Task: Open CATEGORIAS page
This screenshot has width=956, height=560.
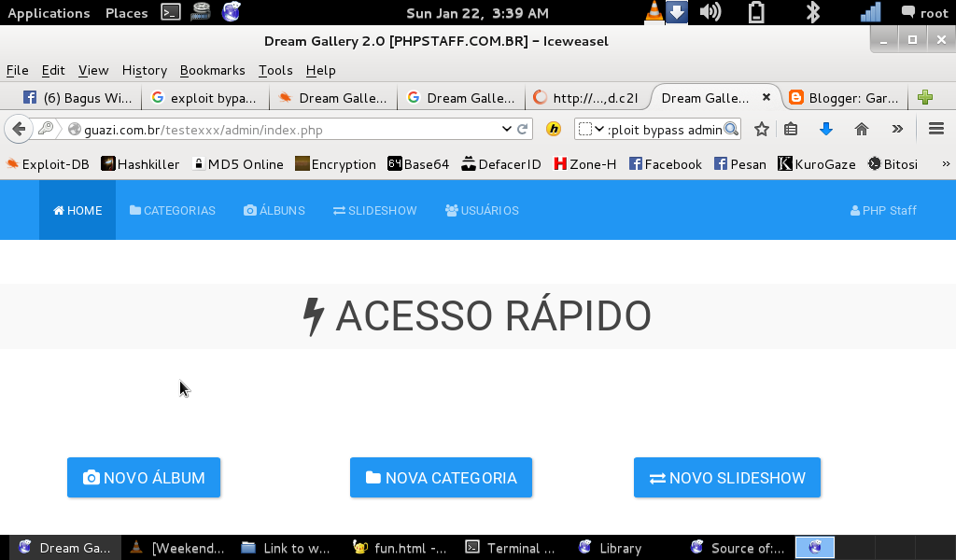Action: (173, 210)
